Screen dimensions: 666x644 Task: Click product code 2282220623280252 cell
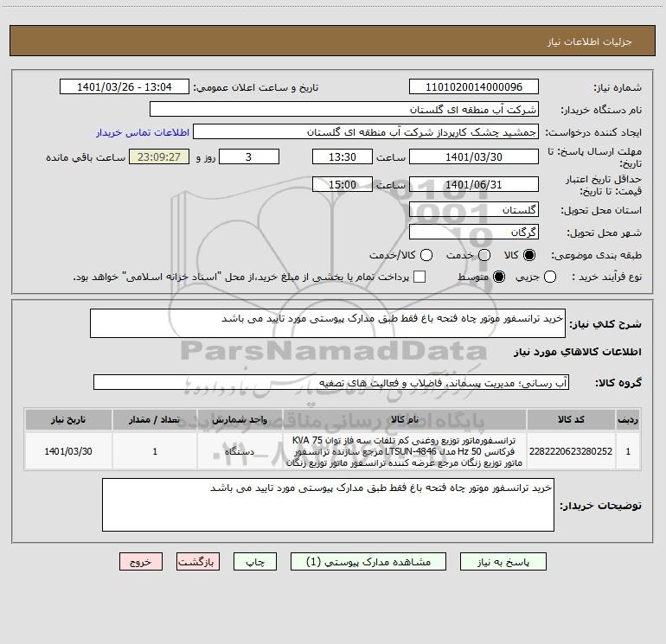click(x=571, y=451)
